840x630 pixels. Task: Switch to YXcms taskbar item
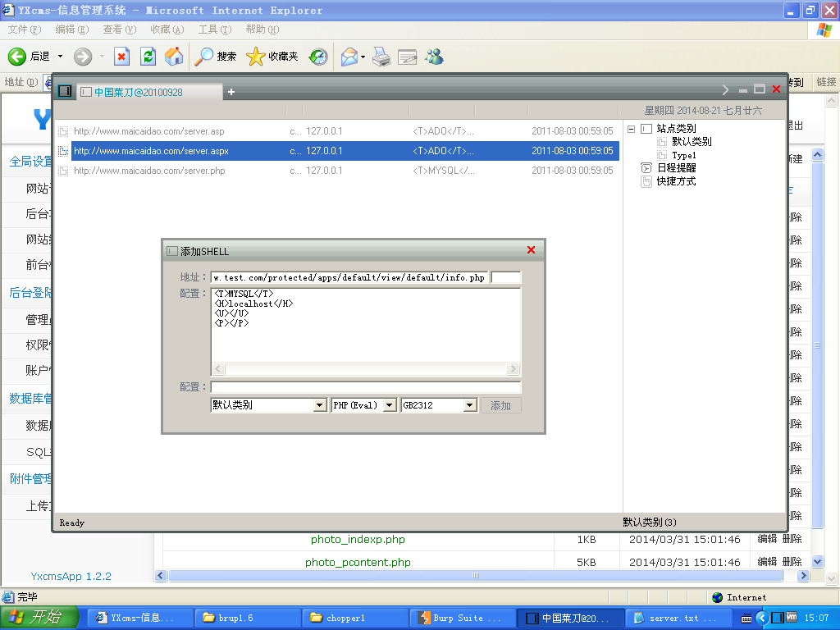coord(139,619)
